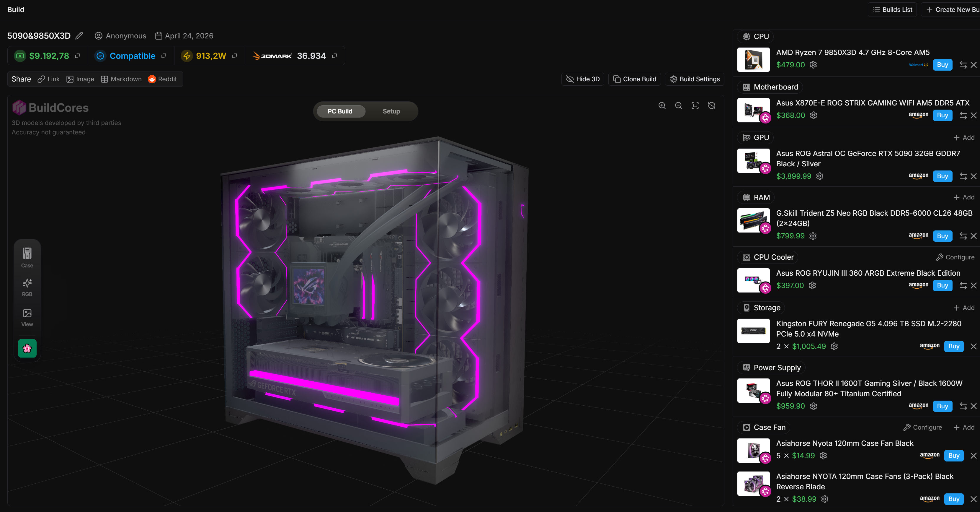Swap the Asus ROG THOR II power supply

(963, 406)
